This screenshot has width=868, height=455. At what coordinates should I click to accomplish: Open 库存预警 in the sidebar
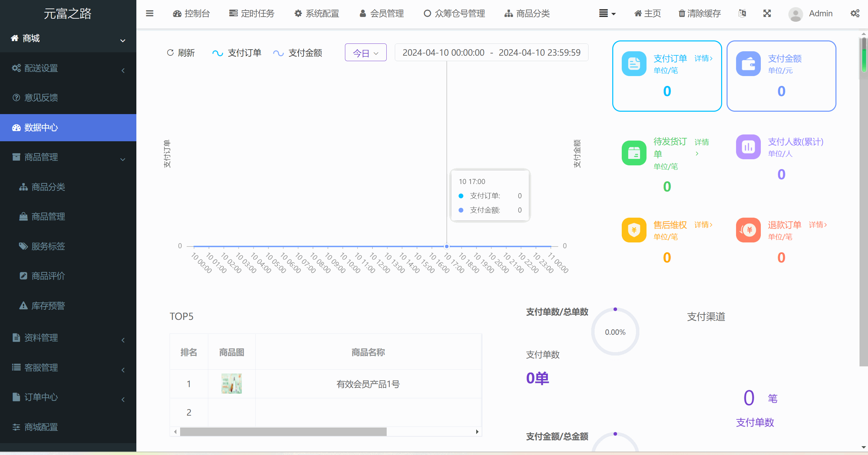48,306
